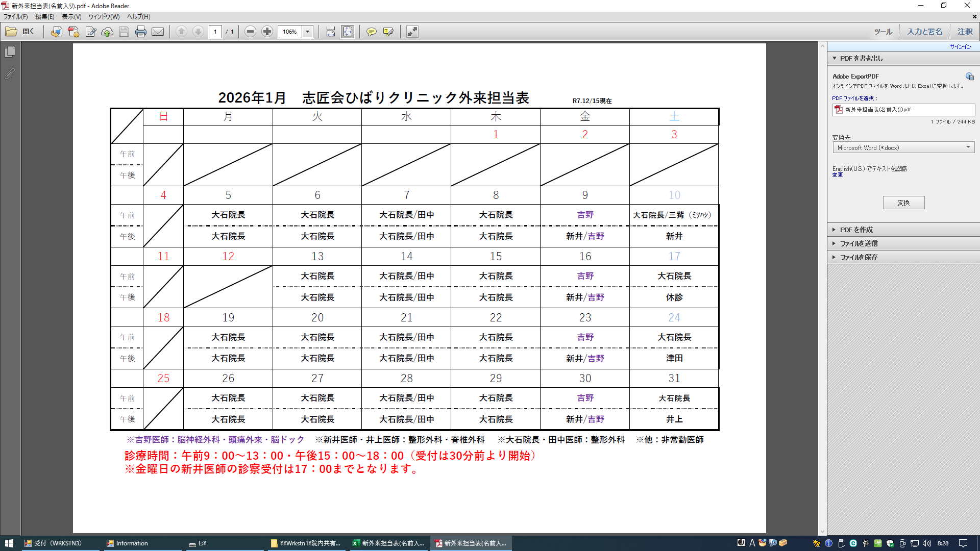Click the print icon in toolbar
980x551 pixels.
141,32
